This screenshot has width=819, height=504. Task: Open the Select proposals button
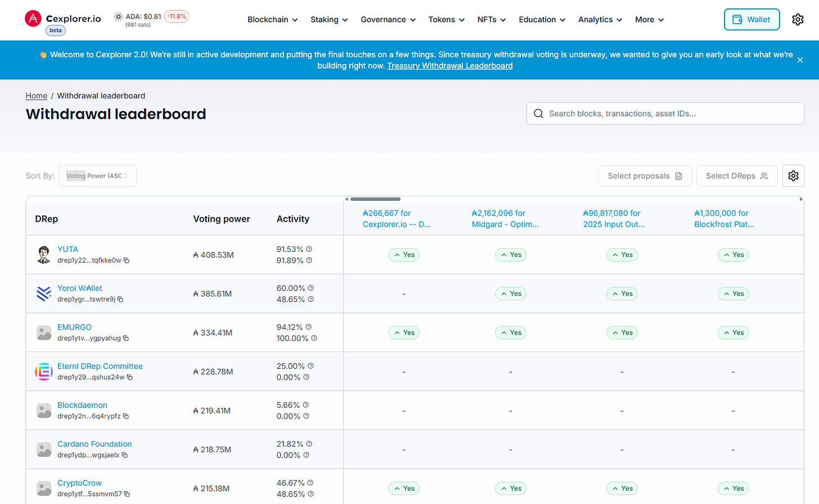(x=645, y=176)
